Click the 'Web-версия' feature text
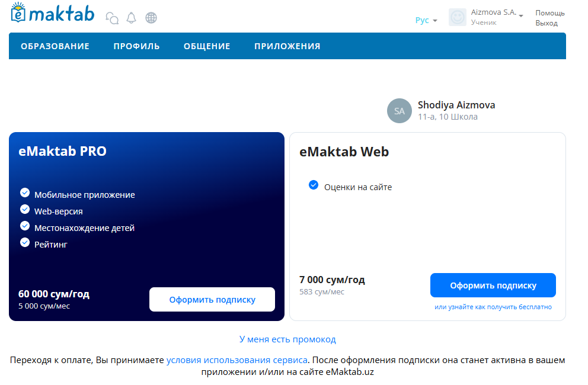 [x=59, y=211]
